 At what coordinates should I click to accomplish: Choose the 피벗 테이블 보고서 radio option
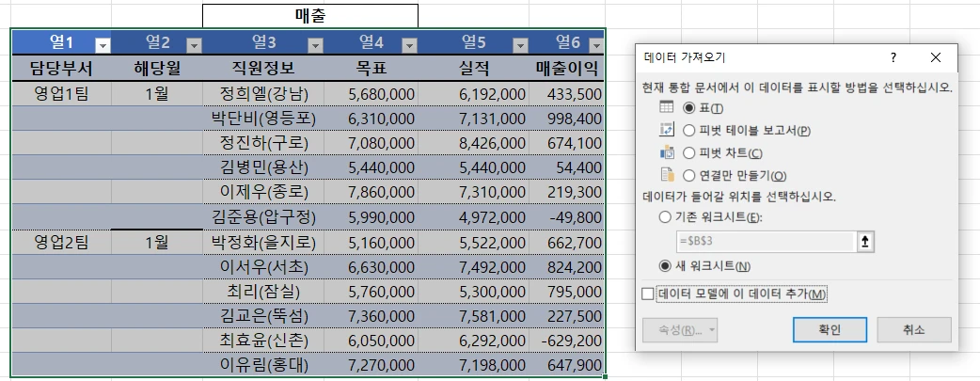click(689, 131)
